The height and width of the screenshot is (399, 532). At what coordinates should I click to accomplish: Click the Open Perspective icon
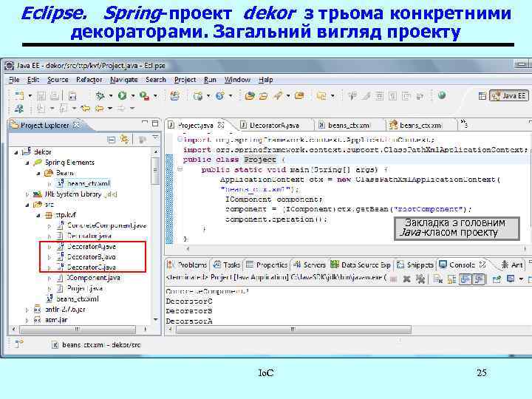(482, 96)
